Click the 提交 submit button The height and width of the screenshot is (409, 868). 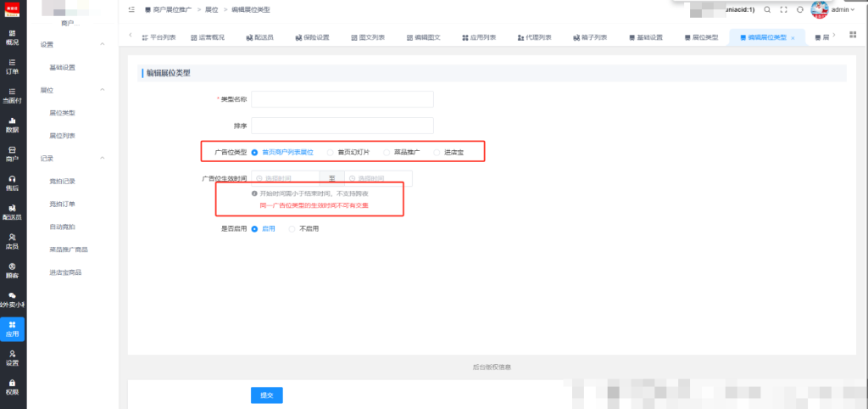coord(267,395)
